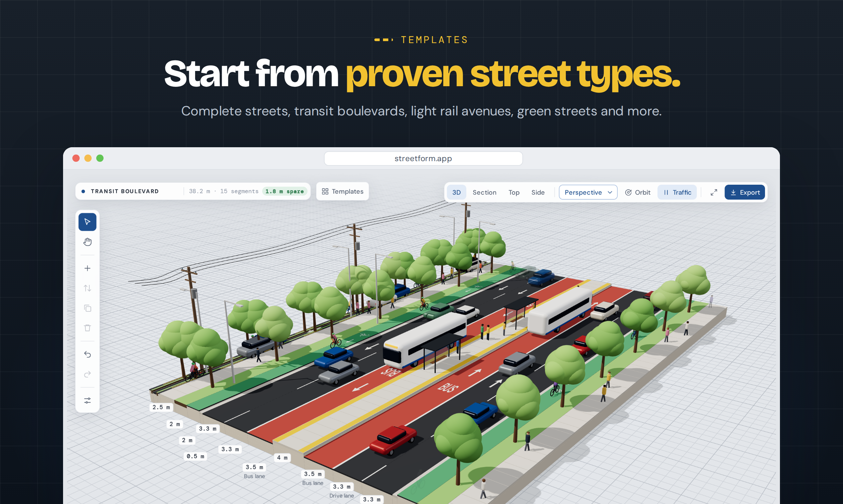This screenshot has width=843, height=504.
Task: Click the 1.8 m spare badge
Action: 284,191
